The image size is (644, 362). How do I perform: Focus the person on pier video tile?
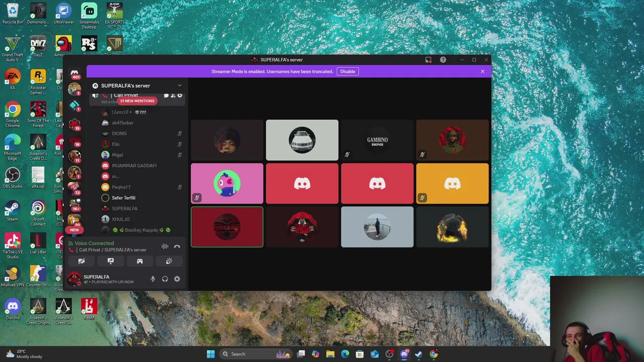coord(377,227)
